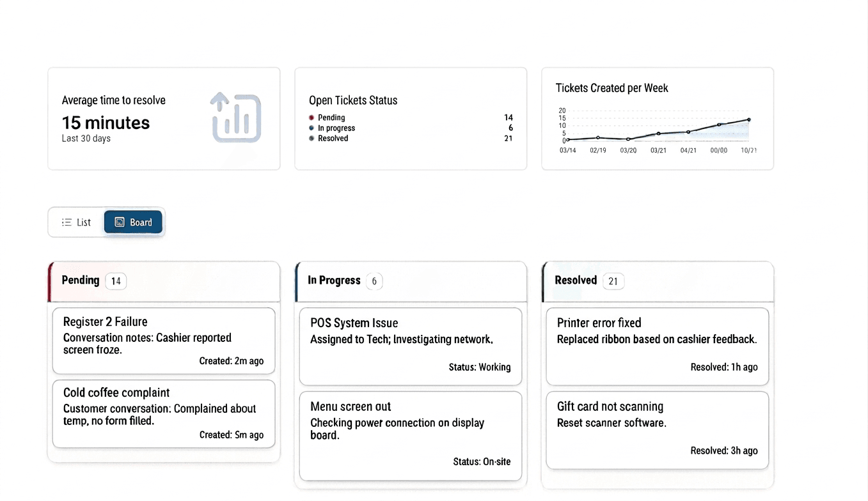Select the Open Tickets Status panel title
Viewport: 868px width, 501px height.
click(x=353, y=100)
